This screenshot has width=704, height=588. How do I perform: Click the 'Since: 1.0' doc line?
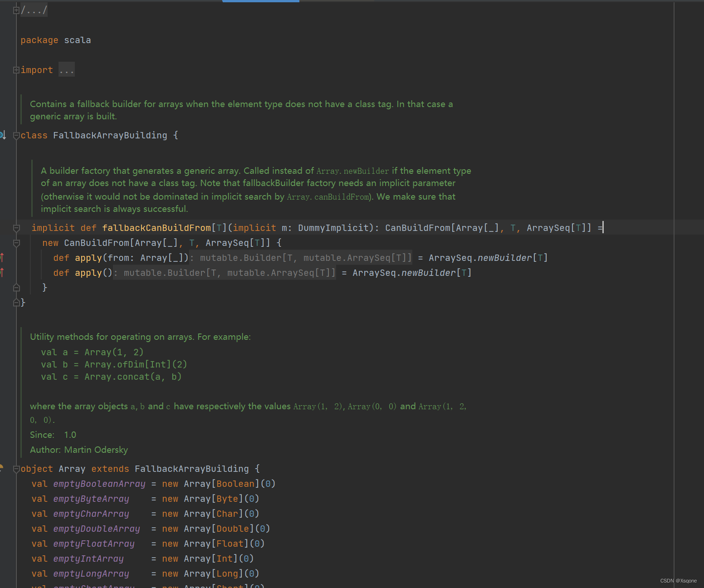(x=53, y=435)
